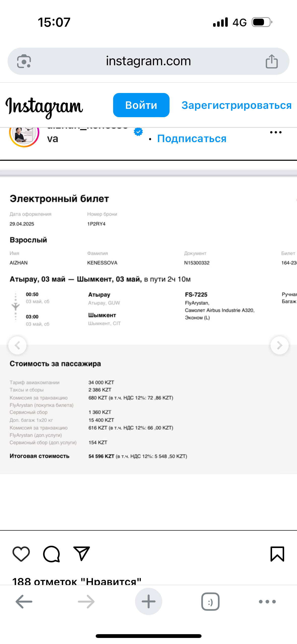This screenshot has height=644, width=297.
Task: Share post with paper plane icon
Action: 82,554
